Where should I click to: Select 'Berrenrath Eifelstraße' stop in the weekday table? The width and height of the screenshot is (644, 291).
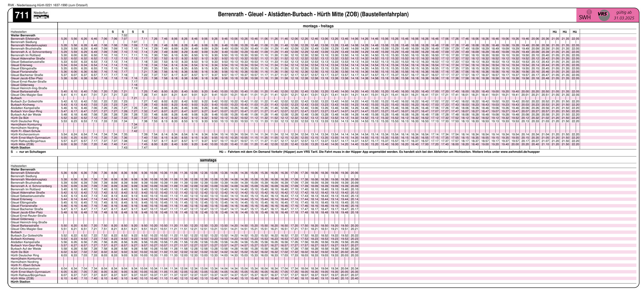[25, 39]
